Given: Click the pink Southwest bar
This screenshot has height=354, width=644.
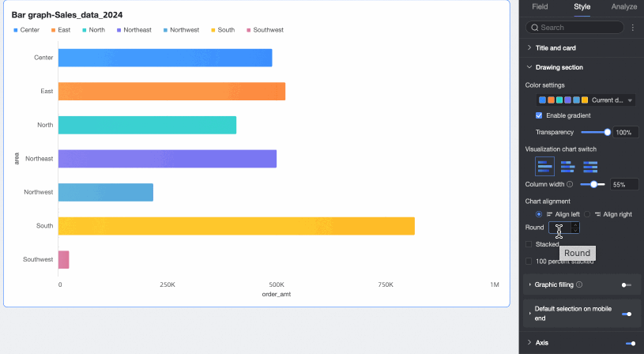Looking at the screenshot, I should [x=64, y=259].
